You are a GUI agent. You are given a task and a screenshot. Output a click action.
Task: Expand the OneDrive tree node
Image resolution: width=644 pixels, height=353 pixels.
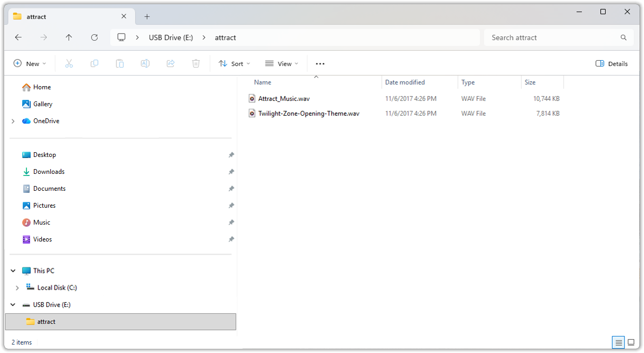pos(13,121)
